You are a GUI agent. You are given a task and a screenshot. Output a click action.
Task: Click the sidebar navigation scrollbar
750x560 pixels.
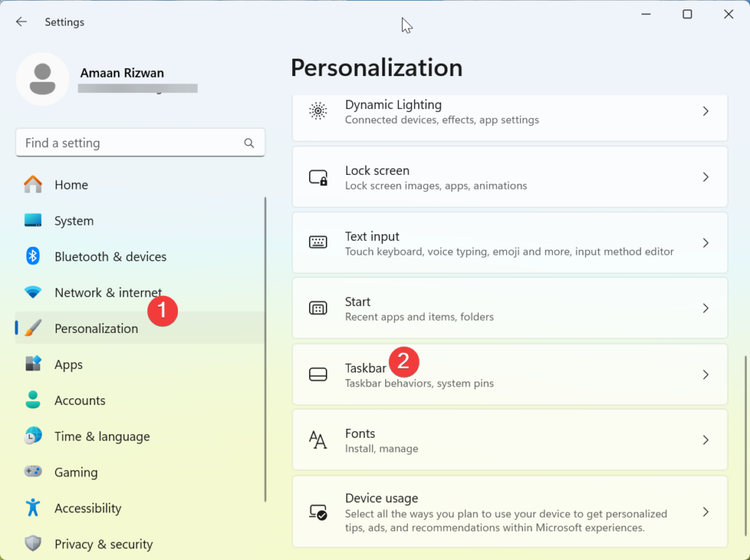pos(265,349)
